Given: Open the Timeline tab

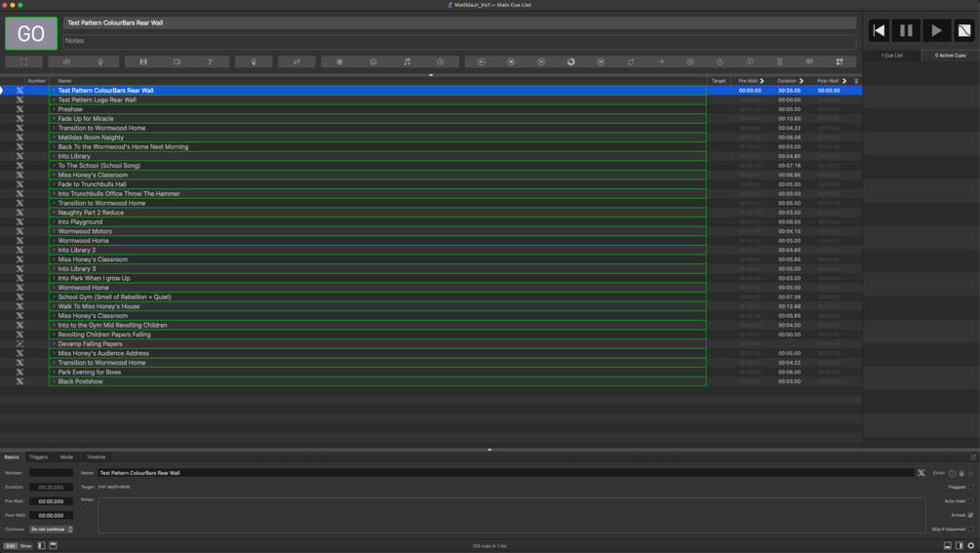Looking at the screenshot, I should [96, 456].
